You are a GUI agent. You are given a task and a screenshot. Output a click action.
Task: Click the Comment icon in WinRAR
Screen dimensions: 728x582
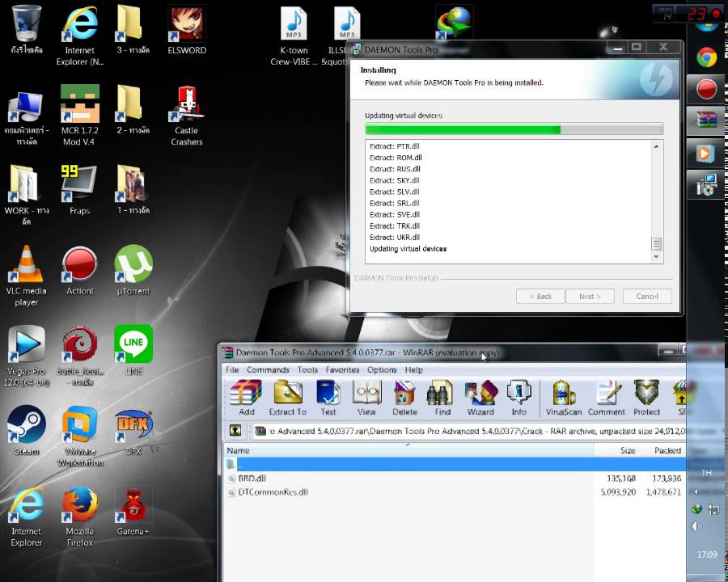pyautogui.click(x=607, y=398)
